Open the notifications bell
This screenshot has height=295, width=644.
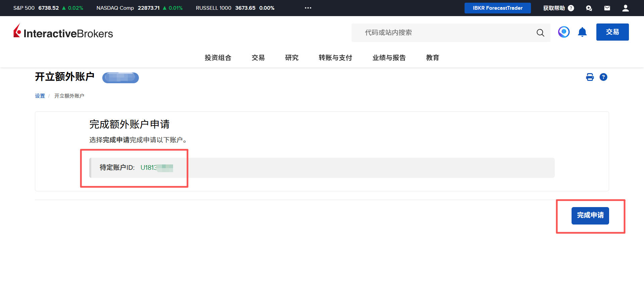(x=582, y=32)
